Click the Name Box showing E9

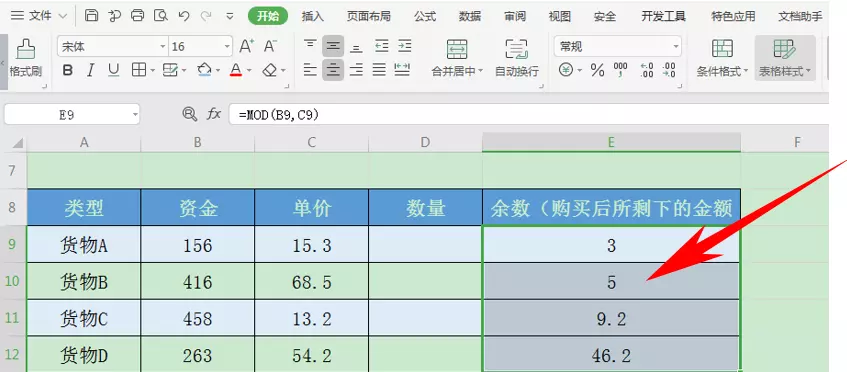click(x=72, y=114)
